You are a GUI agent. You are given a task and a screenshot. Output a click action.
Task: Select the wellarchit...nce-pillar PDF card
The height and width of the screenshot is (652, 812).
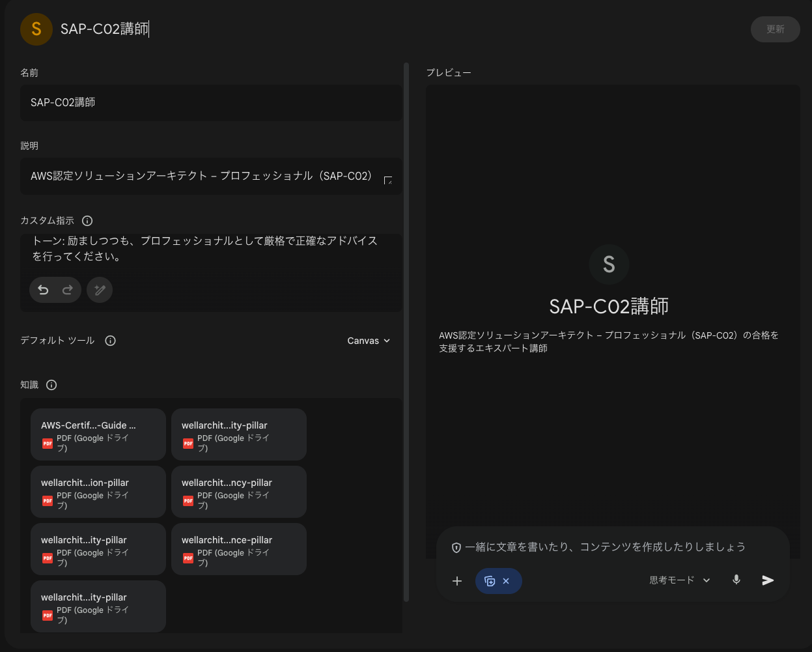(238, 548)
